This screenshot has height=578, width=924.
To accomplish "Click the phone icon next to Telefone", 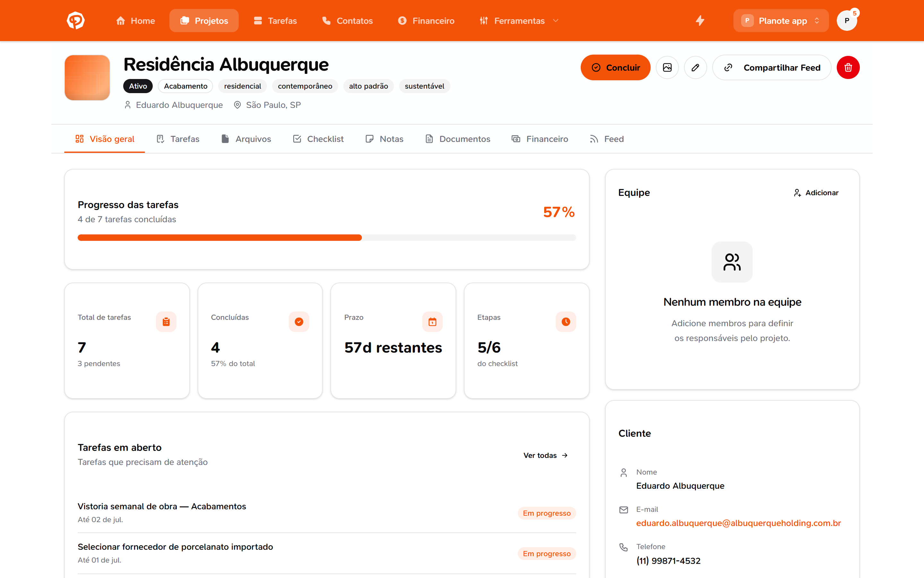I will point(623,547).
